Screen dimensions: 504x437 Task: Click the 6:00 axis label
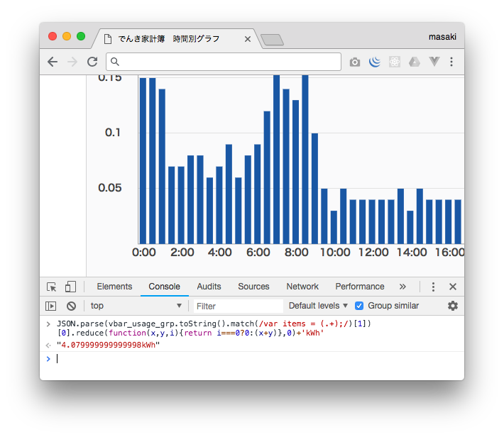click(x=258, y=253)
